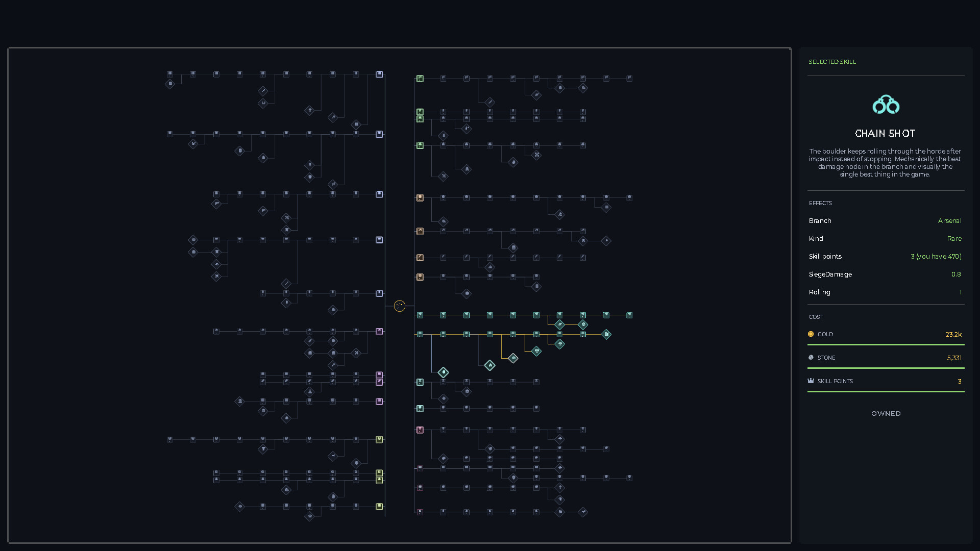Image resolution: width=980 pixels, height=551 pixels.
Task: Click the teal factory diamond node at row end
Action: (x=606, y=334)
